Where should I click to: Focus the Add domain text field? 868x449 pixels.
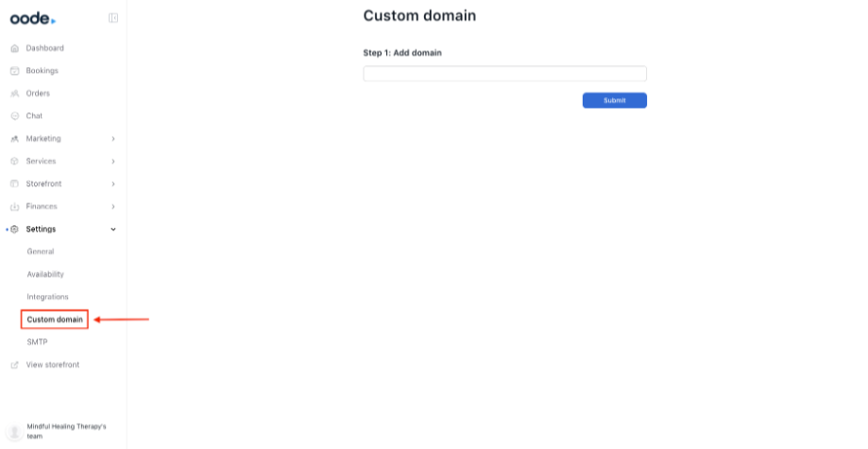point(505,74)
